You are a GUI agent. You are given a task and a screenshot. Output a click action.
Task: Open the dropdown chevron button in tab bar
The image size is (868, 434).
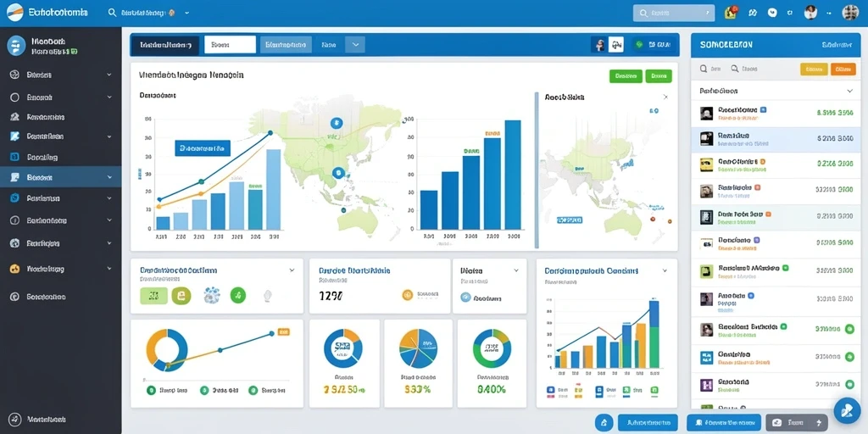click(x=355, y=45)
